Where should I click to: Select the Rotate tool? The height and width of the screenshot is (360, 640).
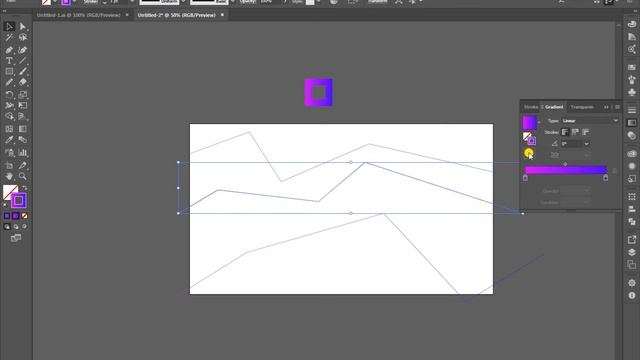pyautogui.click(x=9, y=94)
